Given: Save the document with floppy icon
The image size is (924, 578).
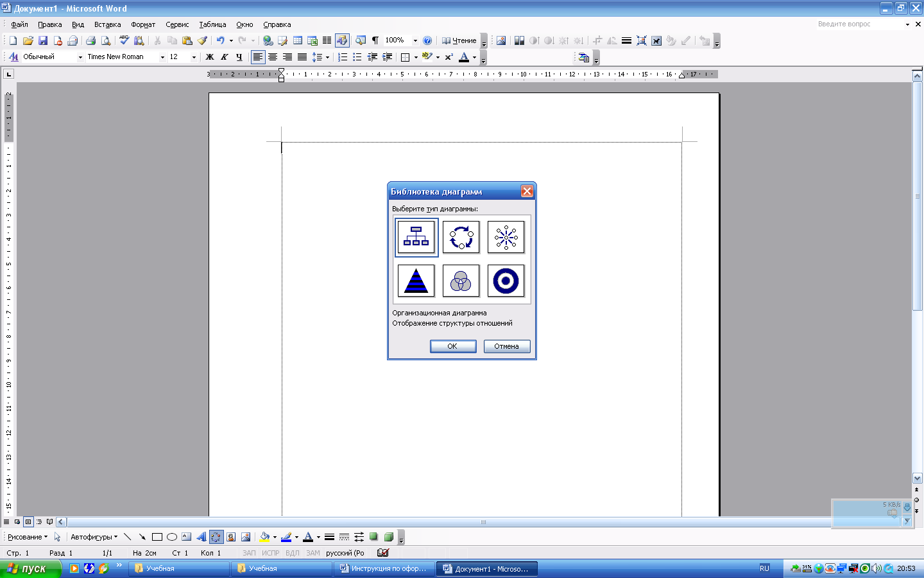Looking at the screenshot, I should [43, 40].
